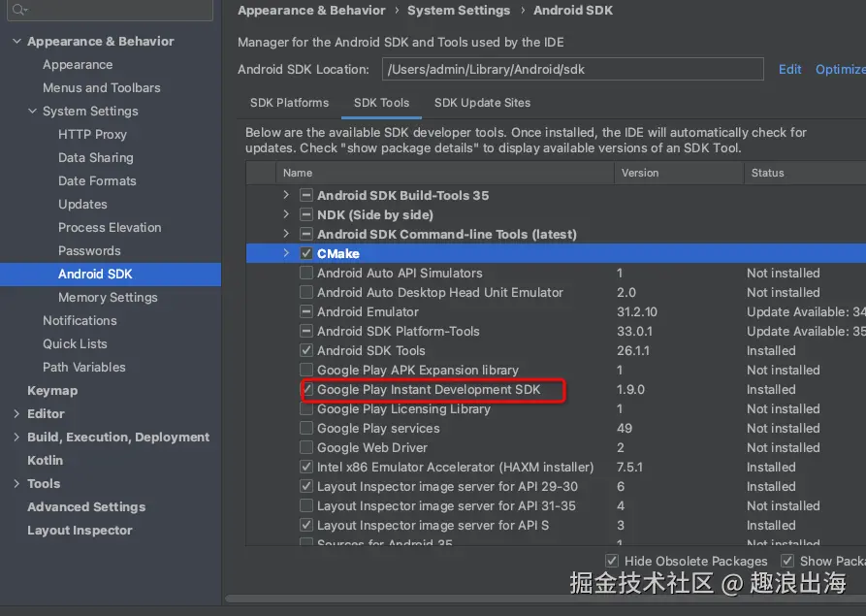Uncheck Android SDK Tools checkbox

pyautogui.click(x=306, y=350)
